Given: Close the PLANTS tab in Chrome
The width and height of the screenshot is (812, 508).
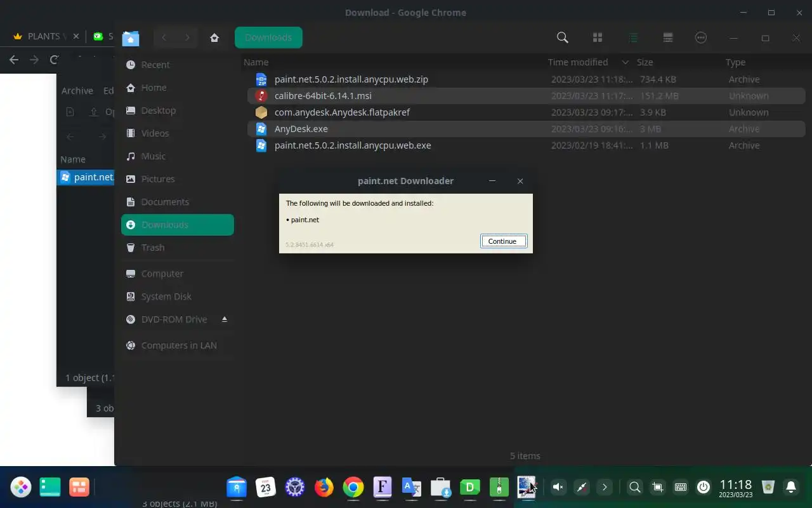Looking at the screenshot, I should pyautogui.click(x=76, y=36).
